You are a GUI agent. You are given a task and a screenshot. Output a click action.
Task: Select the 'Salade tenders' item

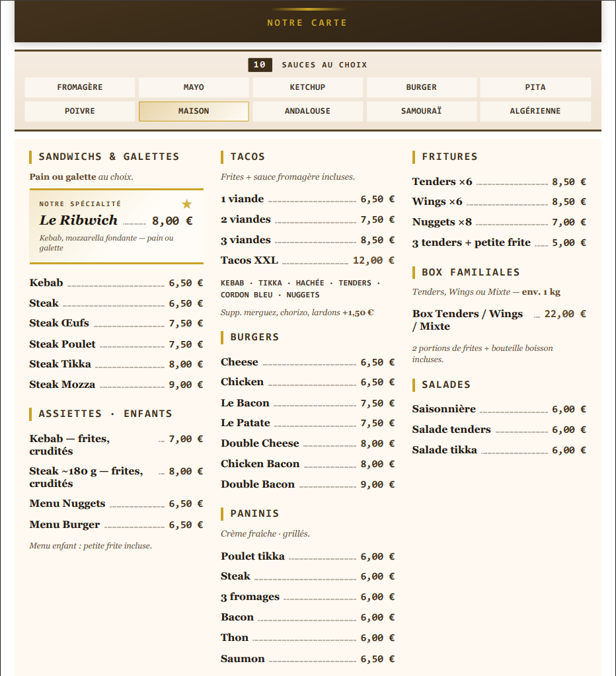pyautogui.click(x=499, y=430)
